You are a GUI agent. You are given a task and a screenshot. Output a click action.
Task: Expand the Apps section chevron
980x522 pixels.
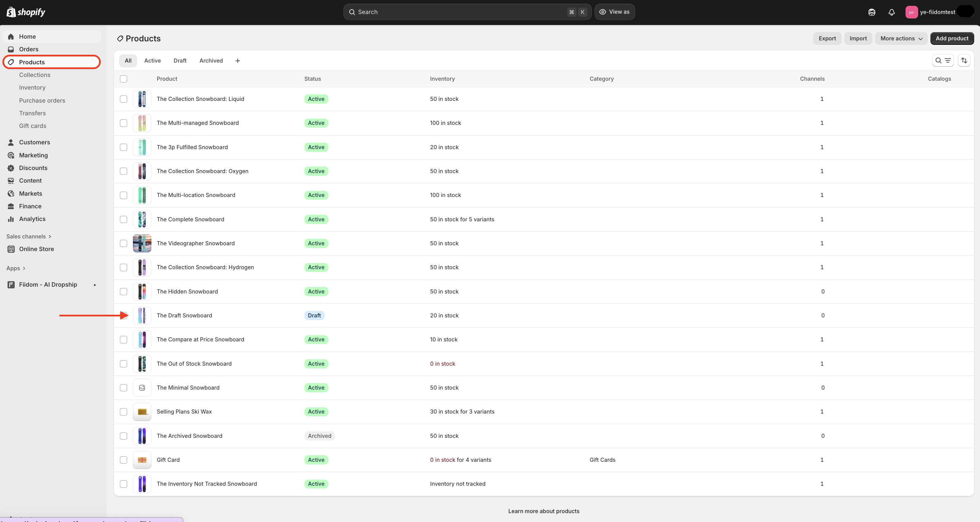coord(24,269)
